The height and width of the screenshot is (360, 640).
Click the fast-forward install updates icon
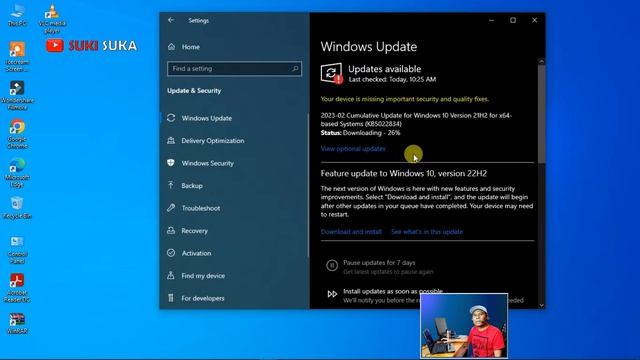point(332,294)
